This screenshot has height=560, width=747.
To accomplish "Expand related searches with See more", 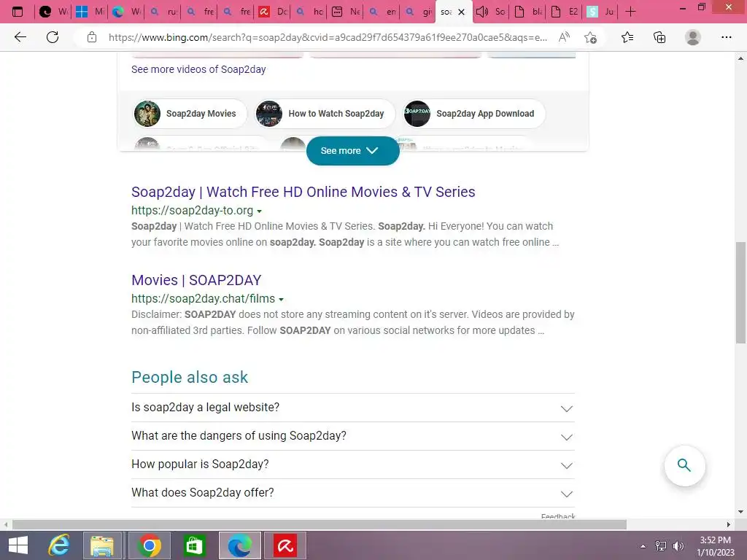I will pos(352,151).
